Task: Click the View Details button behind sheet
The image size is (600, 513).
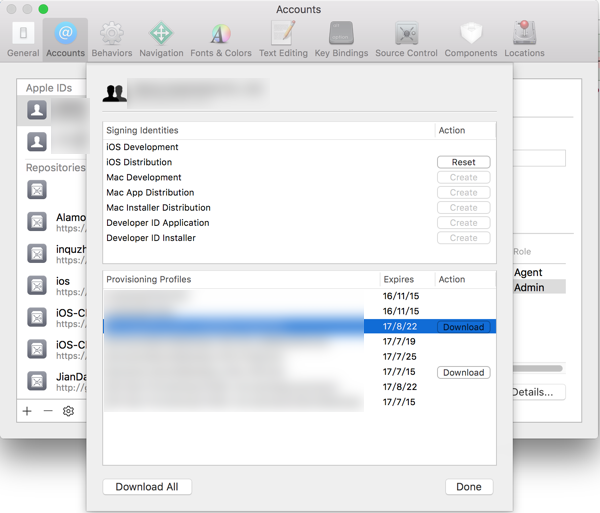Action: tap(538, 392)
